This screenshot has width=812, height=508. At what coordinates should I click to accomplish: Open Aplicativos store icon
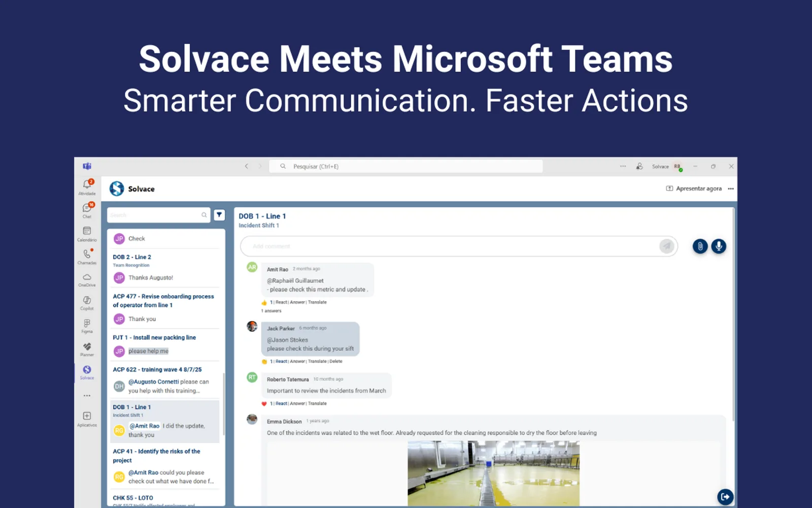87,419
